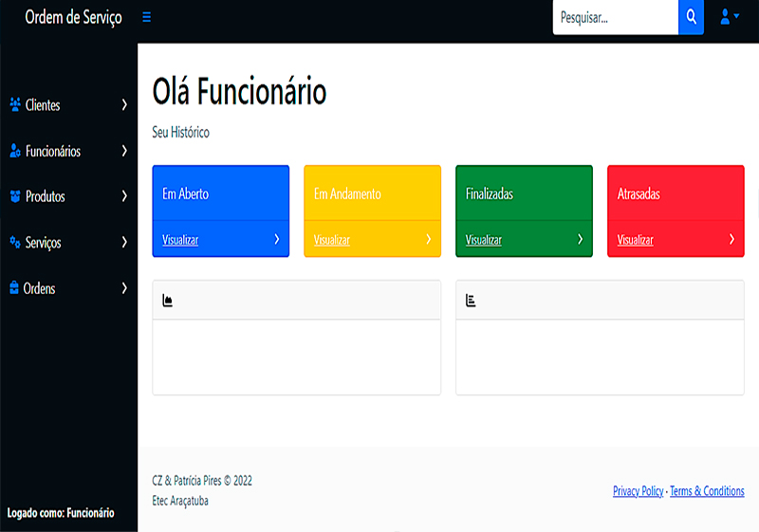This screenshot has width=759, height=532.
Task: Click the Pesquisar search field
Action: (615, 17)
